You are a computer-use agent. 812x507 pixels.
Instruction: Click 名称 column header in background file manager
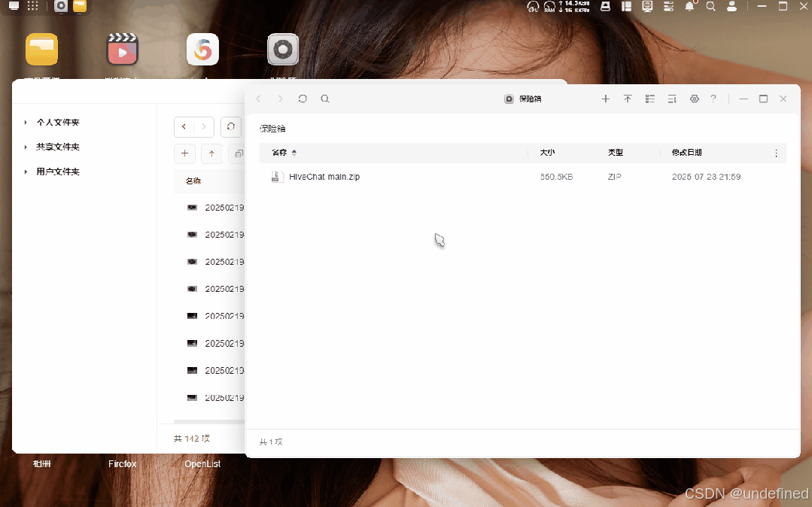[193, 181]
